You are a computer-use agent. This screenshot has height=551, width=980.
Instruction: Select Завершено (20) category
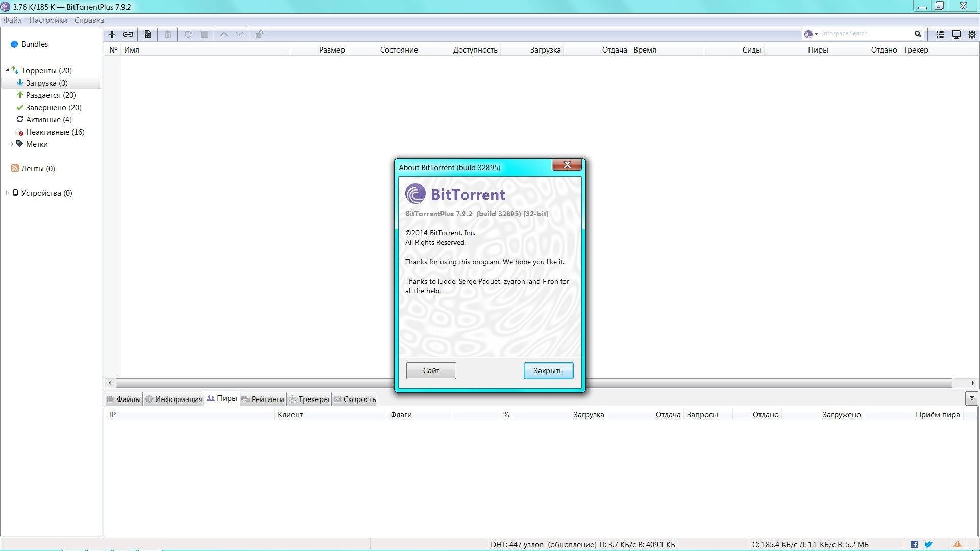click(x=54, y=107)
